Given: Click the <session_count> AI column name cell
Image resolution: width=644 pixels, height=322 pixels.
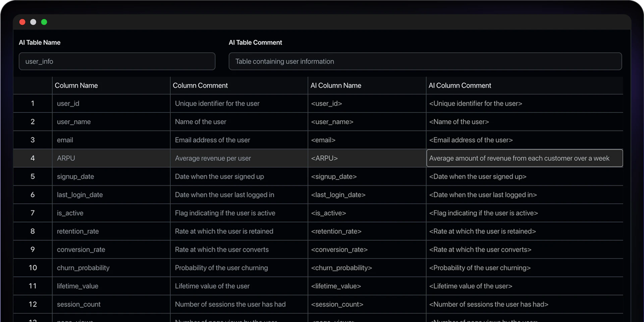Looking at the screenshot, I should 337,304.
